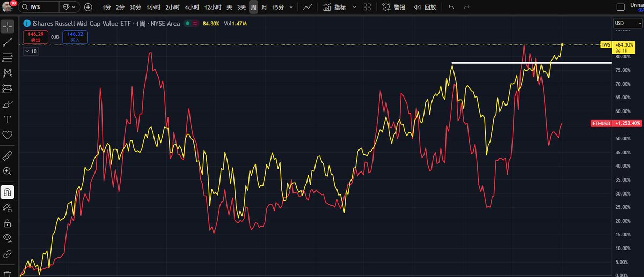Open the forecasting and measurement tools

pyautogui.click(x=8, y=88)
